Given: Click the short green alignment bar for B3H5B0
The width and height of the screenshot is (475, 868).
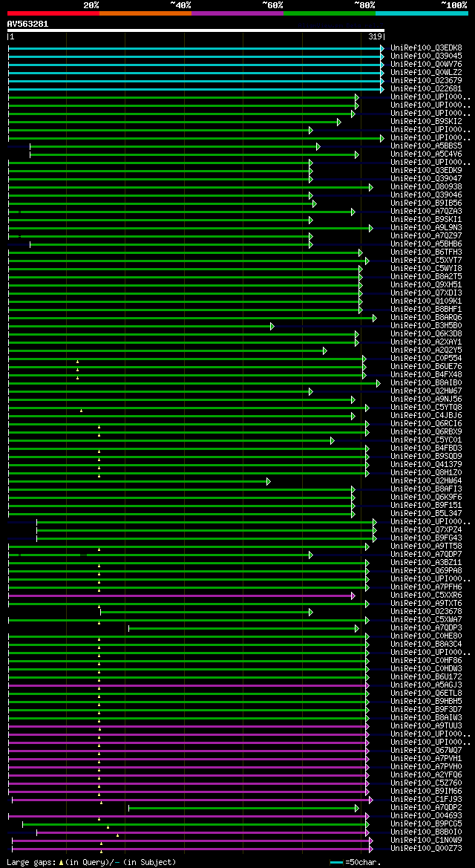Looking at the screenshot, I should (141, 326).
